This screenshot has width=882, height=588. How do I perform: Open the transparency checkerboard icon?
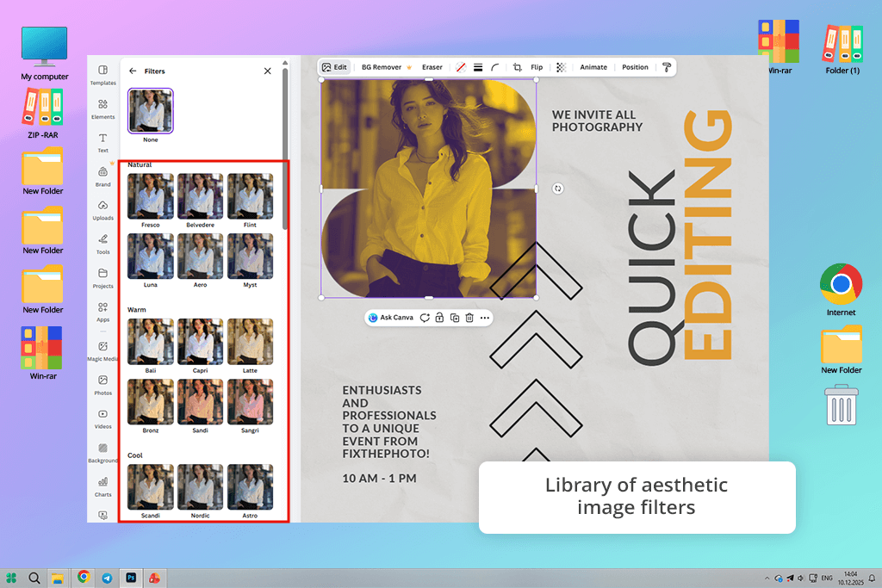561,67
